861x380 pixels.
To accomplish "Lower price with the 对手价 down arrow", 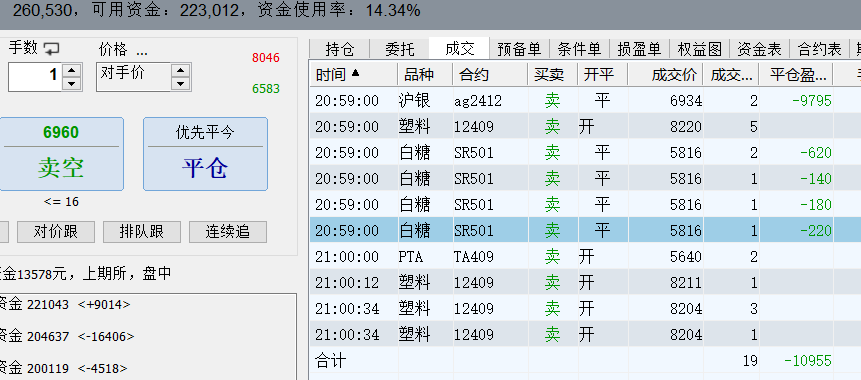I will click(x=181, y=83).
